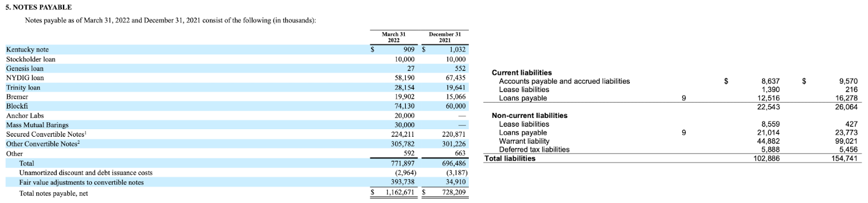868x203 pixels.
Task: Click the total value 771,897
Action: (403, 163)
